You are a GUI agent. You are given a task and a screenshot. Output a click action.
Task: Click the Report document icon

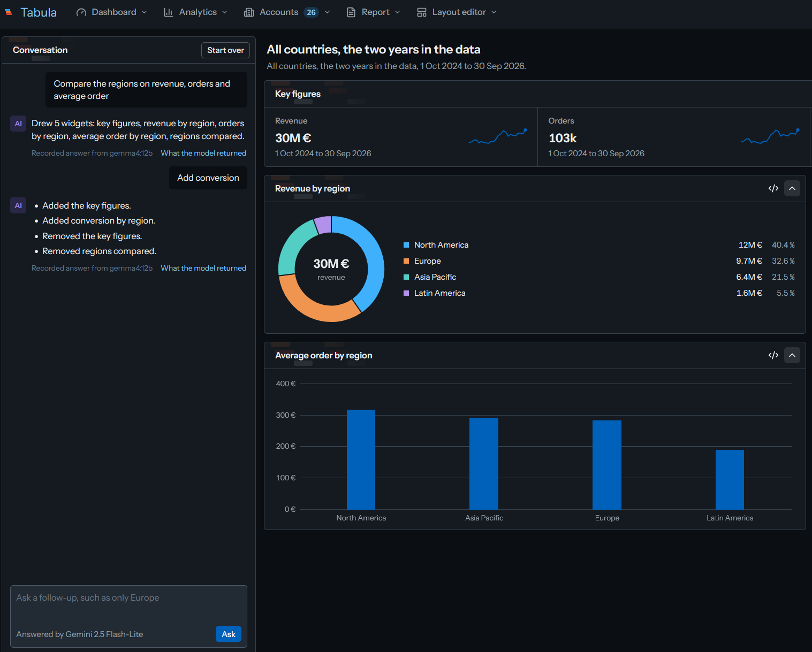(x=351, y=12)
